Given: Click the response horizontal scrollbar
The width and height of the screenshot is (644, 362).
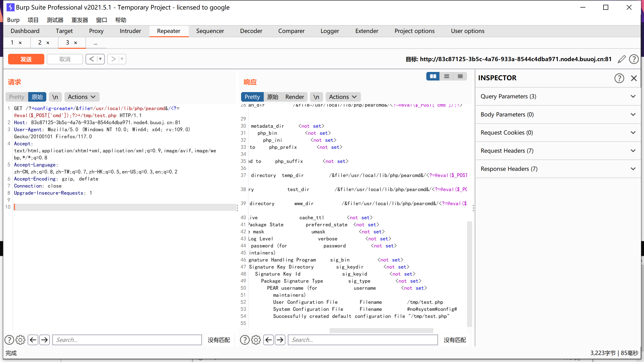Looking at the screenshot, I should [381, 331].
